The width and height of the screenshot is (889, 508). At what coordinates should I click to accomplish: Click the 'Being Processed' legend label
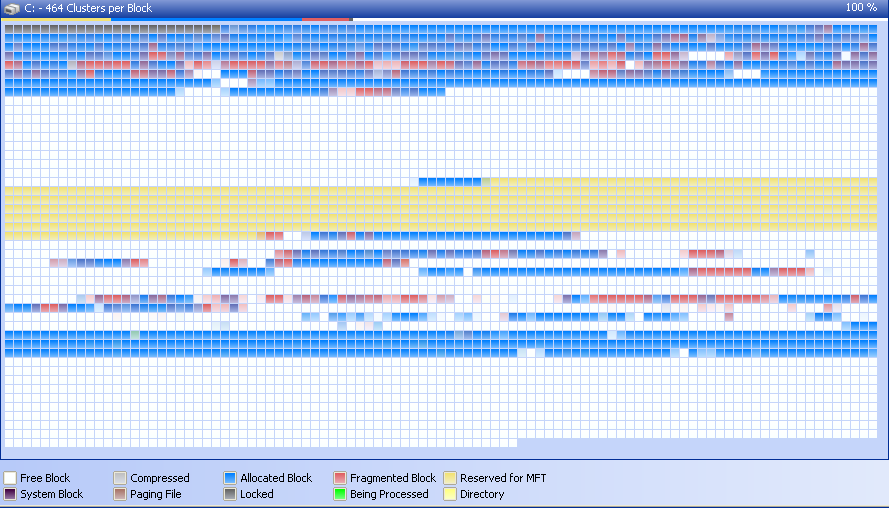(389, 494)
